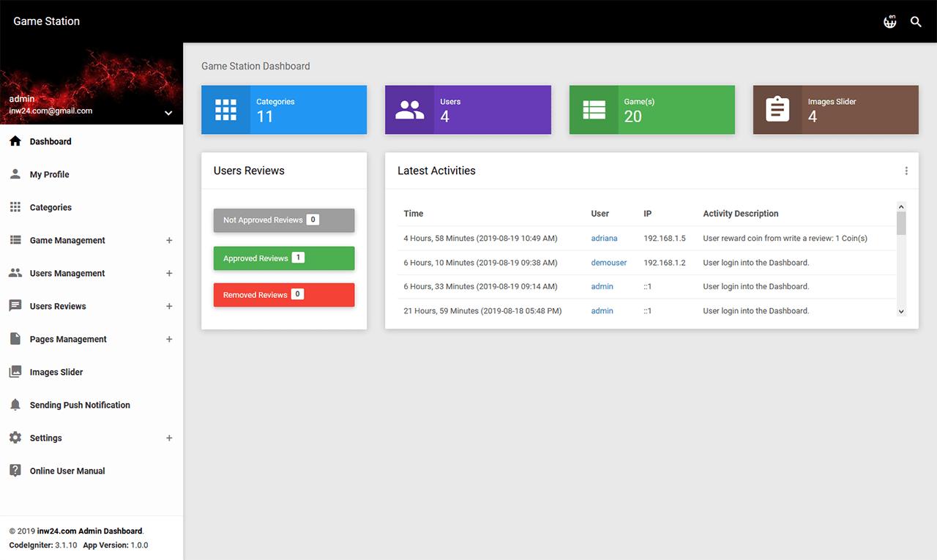
Task: Click the Pages Management document icon
Action: pyautogui.click(x=15, y=339)
